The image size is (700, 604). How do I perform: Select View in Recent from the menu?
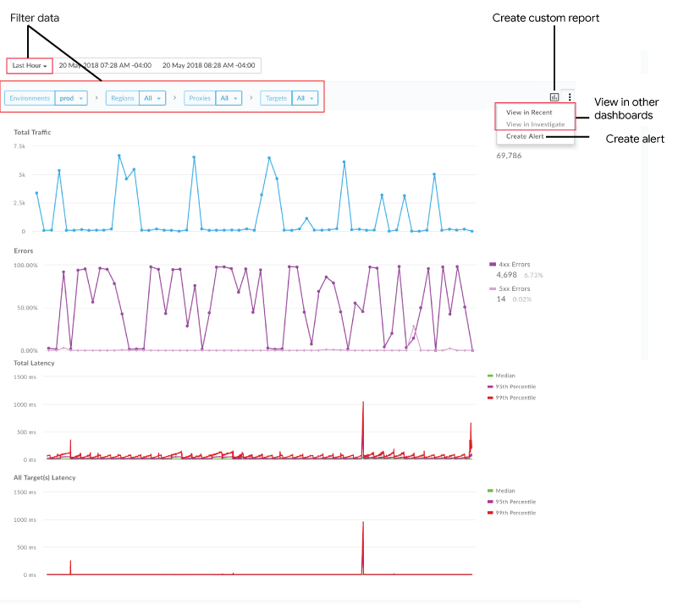529,112
